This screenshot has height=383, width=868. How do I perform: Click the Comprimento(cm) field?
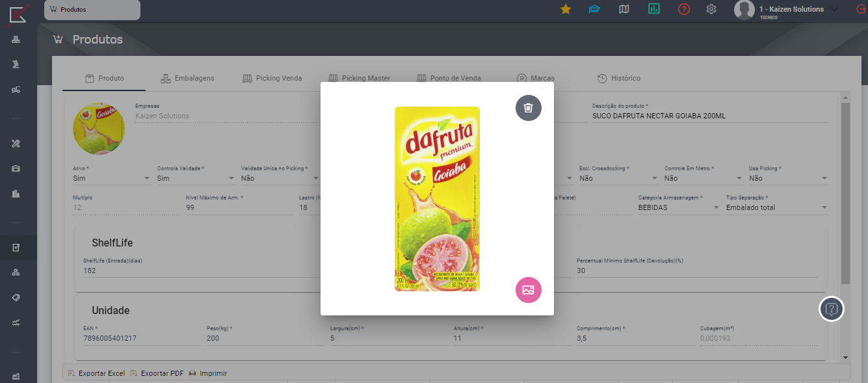click(635, 338)
